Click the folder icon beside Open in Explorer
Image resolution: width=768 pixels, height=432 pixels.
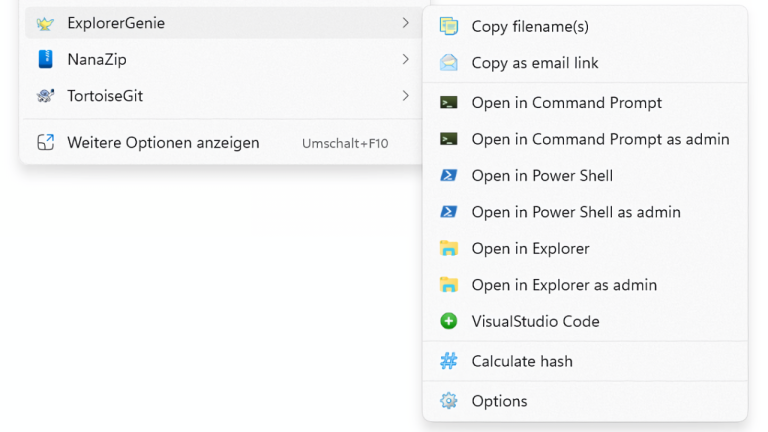click(x=449, y=248)
